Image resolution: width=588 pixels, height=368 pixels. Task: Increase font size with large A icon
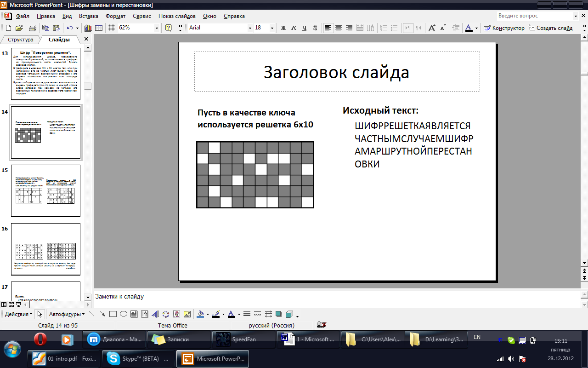[432, 28]
